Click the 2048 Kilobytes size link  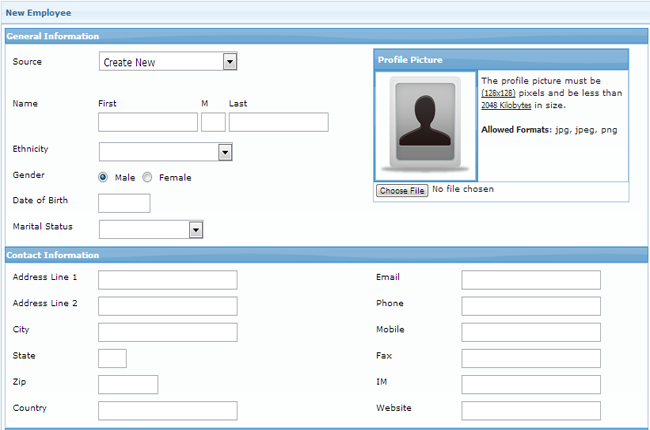tap(506, 105)
